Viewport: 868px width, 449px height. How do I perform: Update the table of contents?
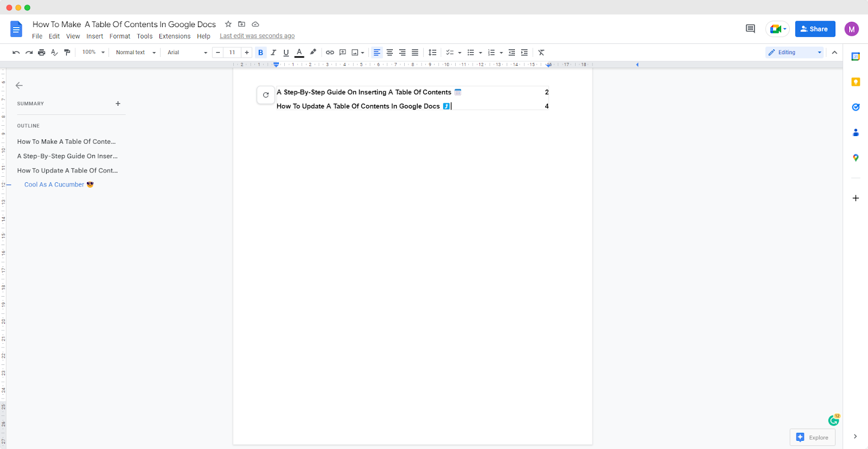point(266,95)
